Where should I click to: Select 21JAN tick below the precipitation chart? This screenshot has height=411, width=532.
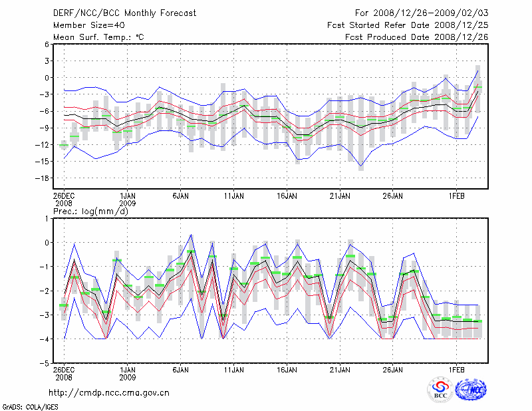tap(340, 368)
